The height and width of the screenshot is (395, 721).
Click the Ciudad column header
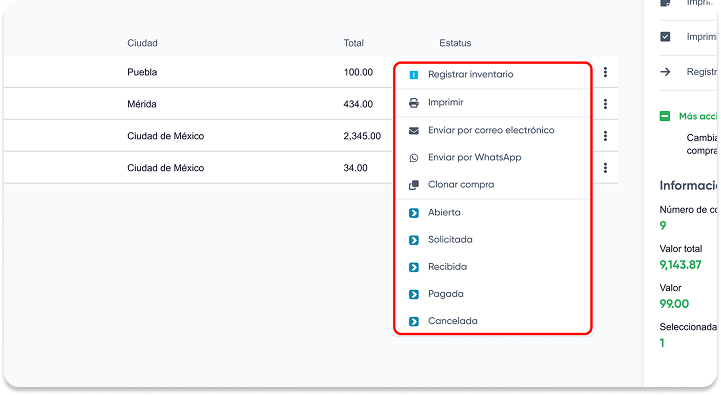point(142,43)
